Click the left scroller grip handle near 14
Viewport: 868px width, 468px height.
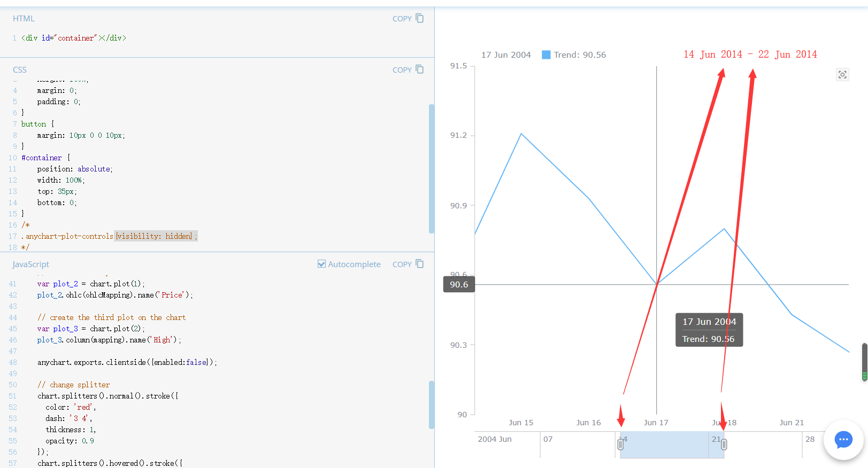coord(621,443)
